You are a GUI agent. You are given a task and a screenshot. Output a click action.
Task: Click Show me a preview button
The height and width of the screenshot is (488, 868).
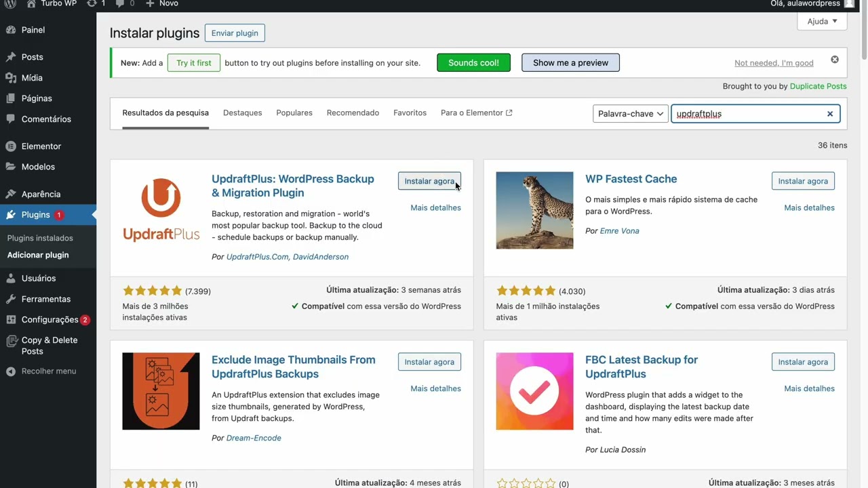click(x=570, y=63)
